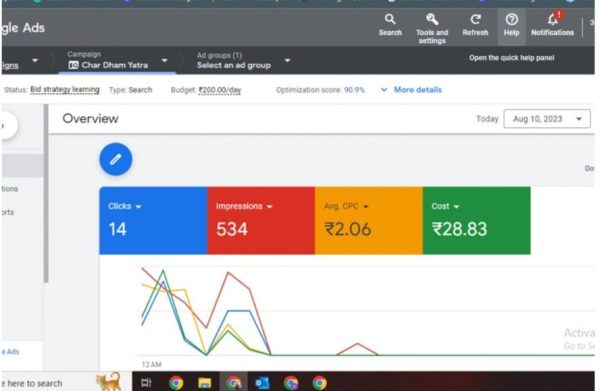Select the Avg. CPC metric tile

[368, 220]
